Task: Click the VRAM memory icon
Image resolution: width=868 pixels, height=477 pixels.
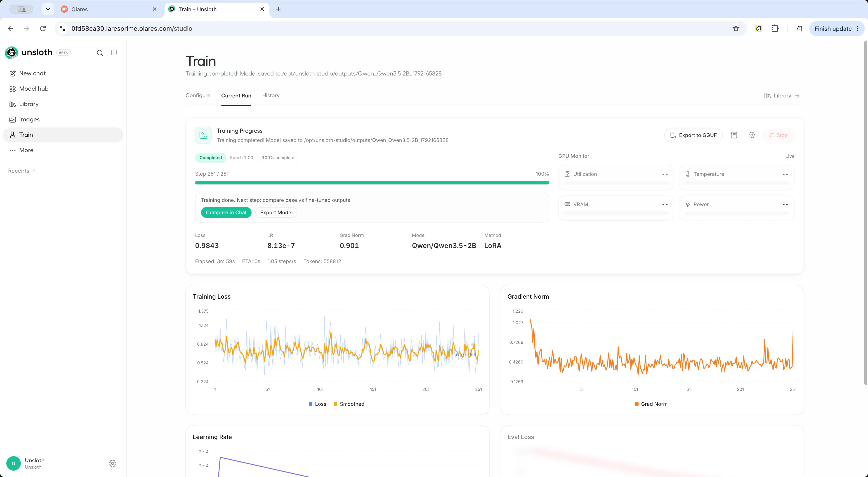Action: (567, 205)
